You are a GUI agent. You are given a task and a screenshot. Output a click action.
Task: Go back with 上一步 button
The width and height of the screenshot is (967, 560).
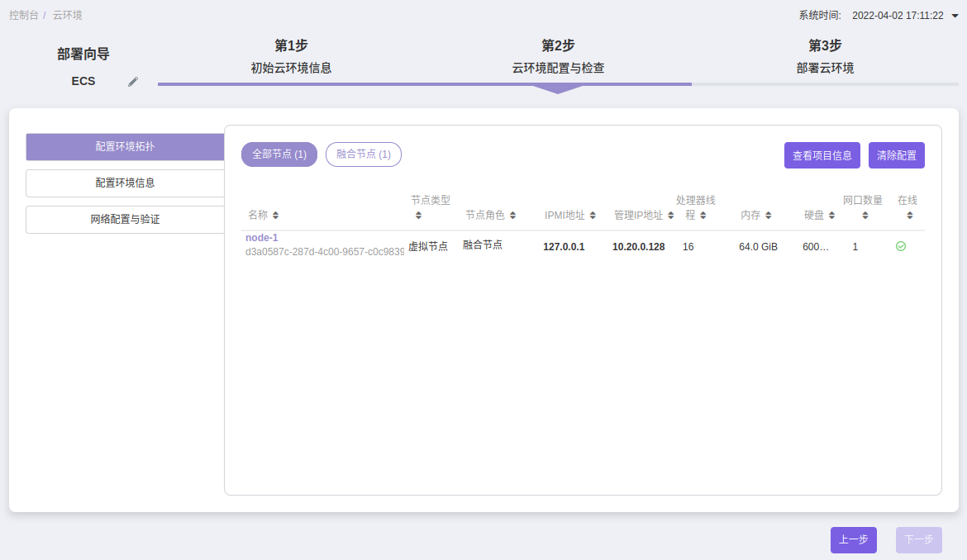tap(853, 540)
